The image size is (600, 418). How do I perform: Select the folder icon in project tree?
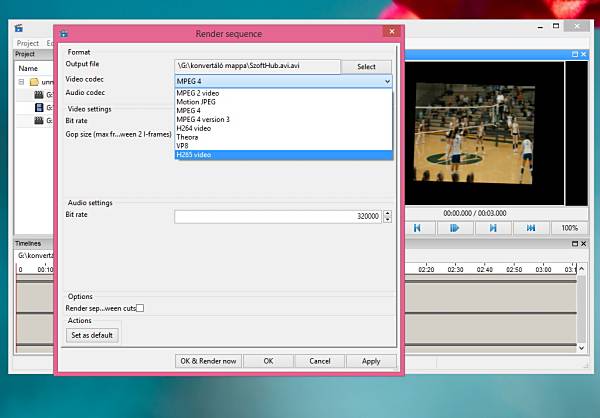coord(34,82)
